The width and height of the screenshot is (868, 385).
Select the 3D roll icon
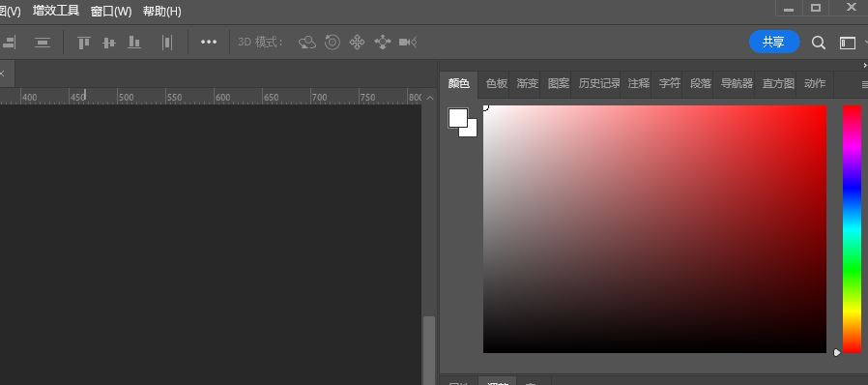click(333, 43)
